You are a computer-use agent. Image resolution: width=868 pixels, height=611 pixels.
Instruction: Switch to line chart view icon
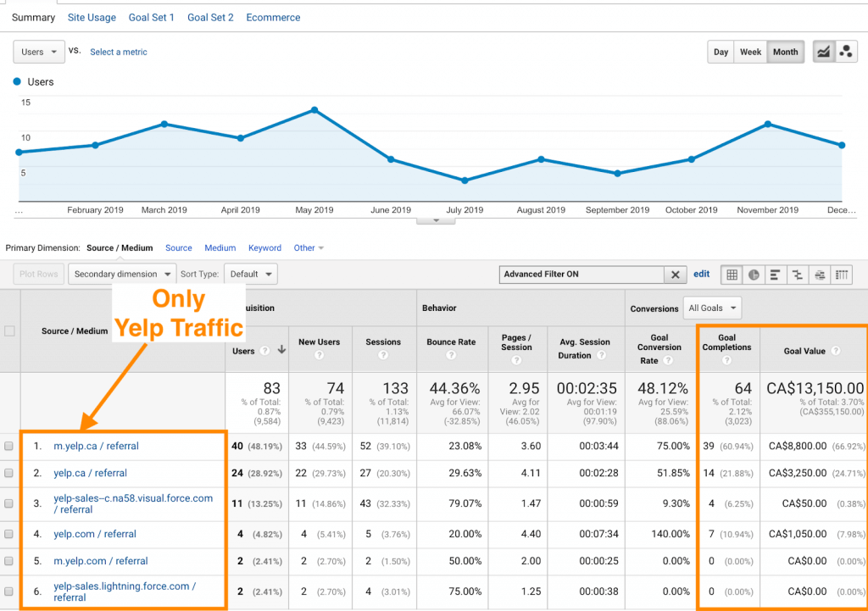pyautogui.click(x=824, y=52)
